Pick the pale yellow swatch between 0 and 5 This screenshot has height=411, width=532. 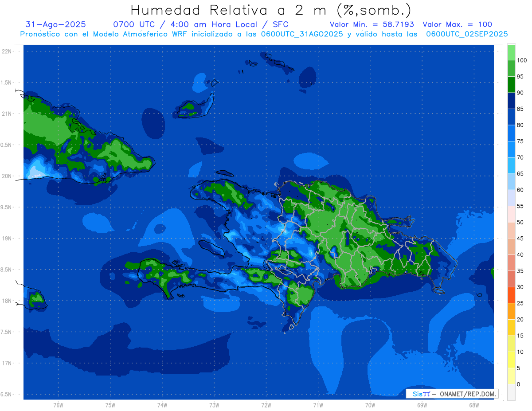click(511, 376)
